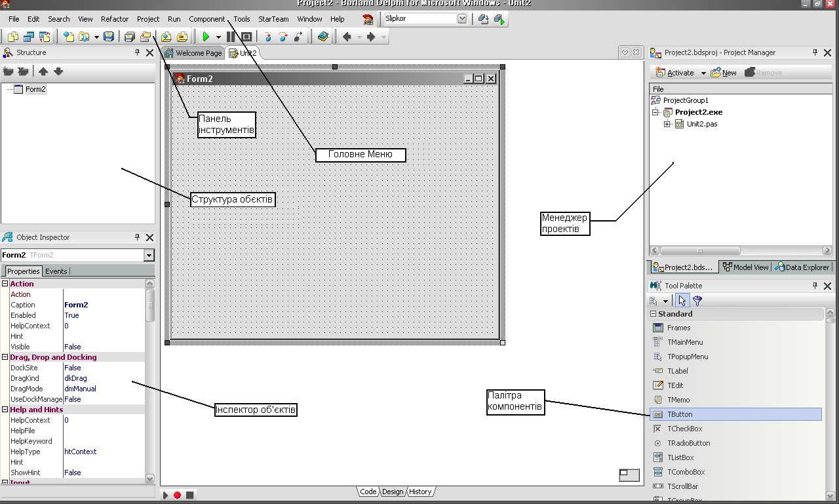Open the Component menu
Viewport: 839px width, 504px height.
point(206,19)
